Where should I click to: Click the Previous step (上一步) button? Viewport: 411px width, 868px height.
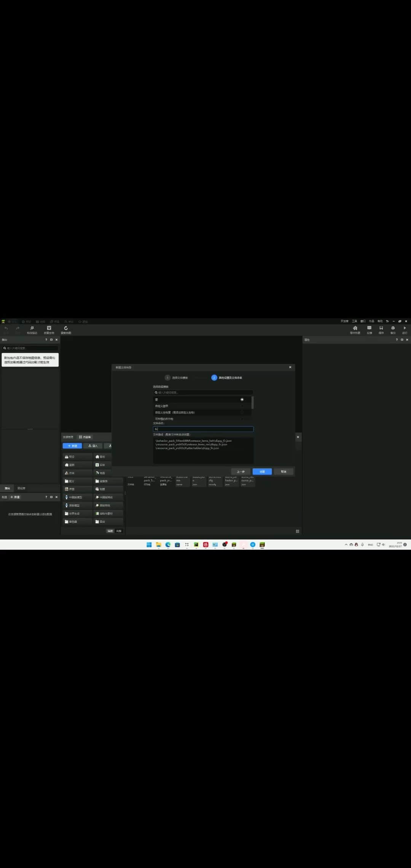click(241, 471)
